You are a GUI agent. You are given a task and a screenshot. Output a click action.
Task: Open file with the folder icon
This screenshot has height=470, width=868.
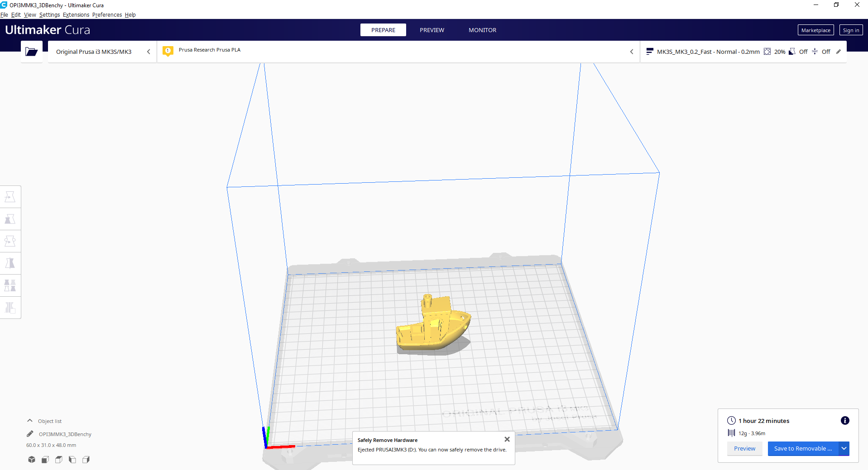pos(32,52)
